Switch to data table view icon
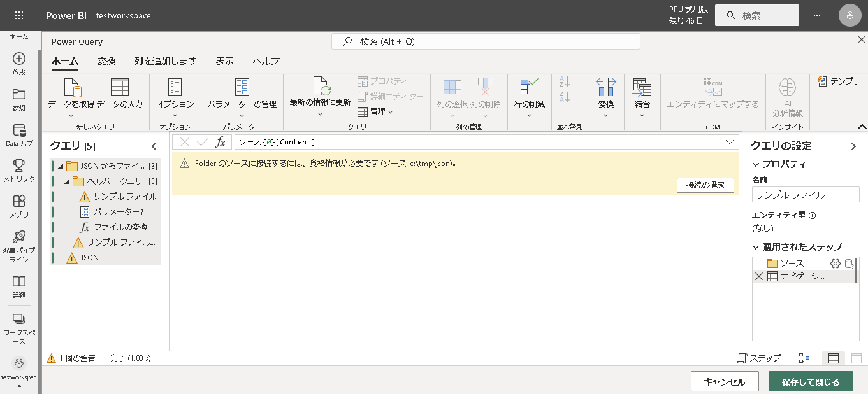The image size is (868, 394). pyautogui.click(x=833, y=358)
